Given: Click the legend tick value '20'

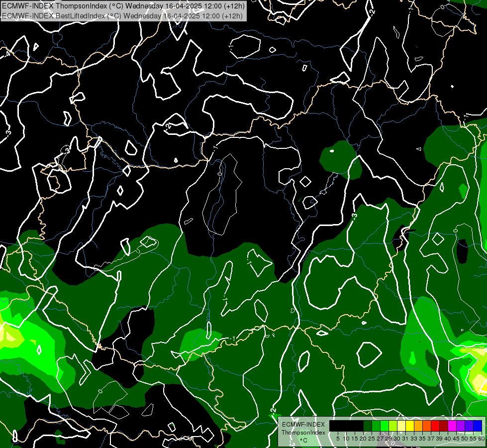Looking at the screenshot, I should click(363, 439).
